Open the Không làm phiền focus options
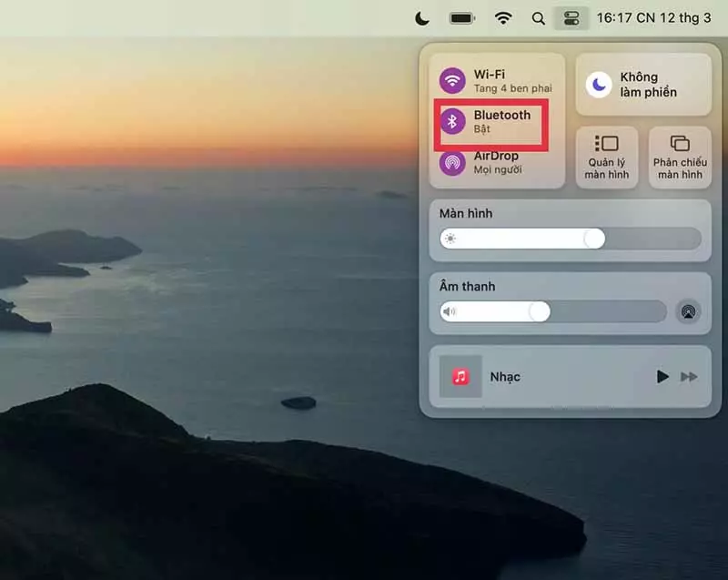Viewport: 728px width, 580px height. [x=643, y=85]
